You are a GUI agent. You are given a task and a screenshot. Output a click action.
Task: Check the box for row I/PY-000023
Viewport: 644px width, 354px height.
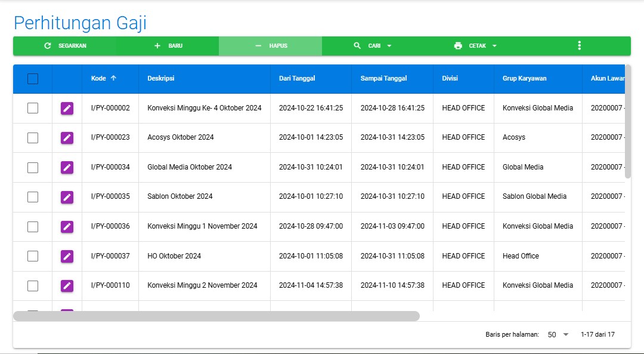[x=33, y=138]
